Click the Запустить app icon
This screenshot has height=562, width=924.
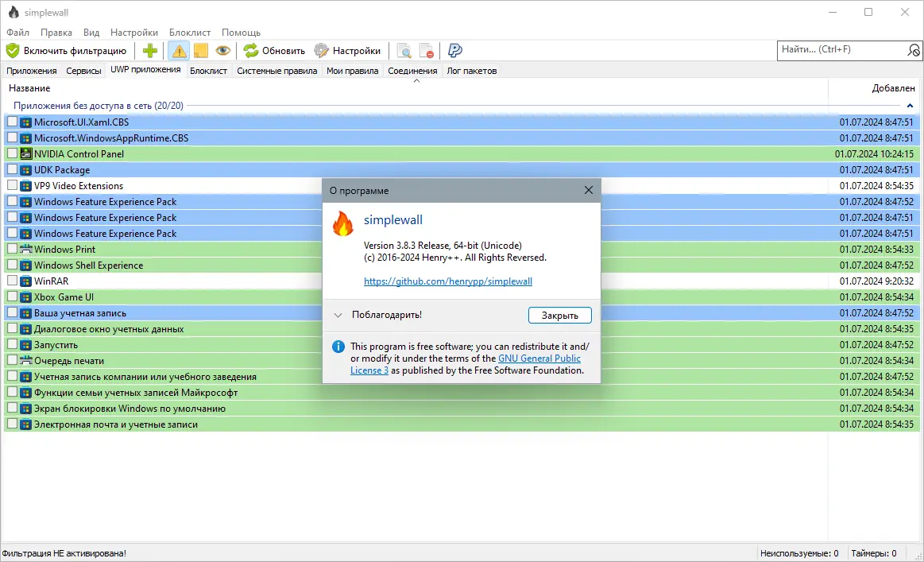click(x=26, y=345)
